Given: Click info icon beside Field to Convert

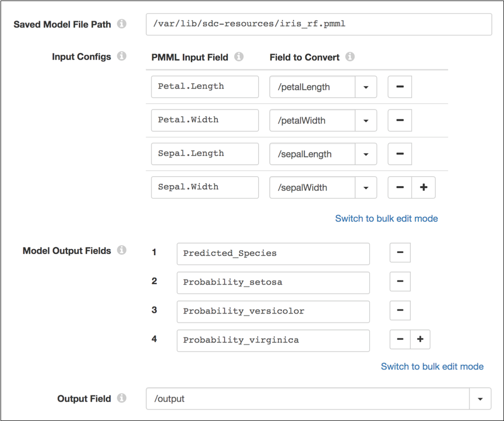Looking at the screenshot, I should pos(350,57).
